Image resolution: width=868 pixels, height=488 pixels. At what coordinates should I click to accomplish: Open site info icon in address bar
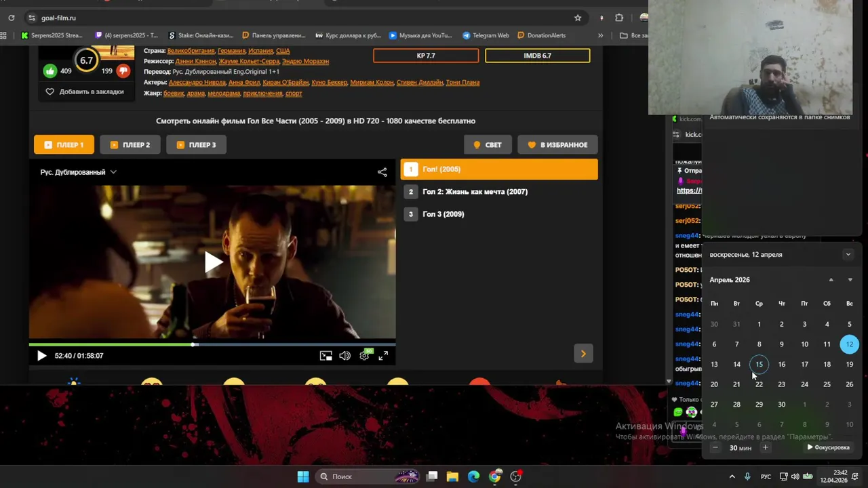point(31,18)
